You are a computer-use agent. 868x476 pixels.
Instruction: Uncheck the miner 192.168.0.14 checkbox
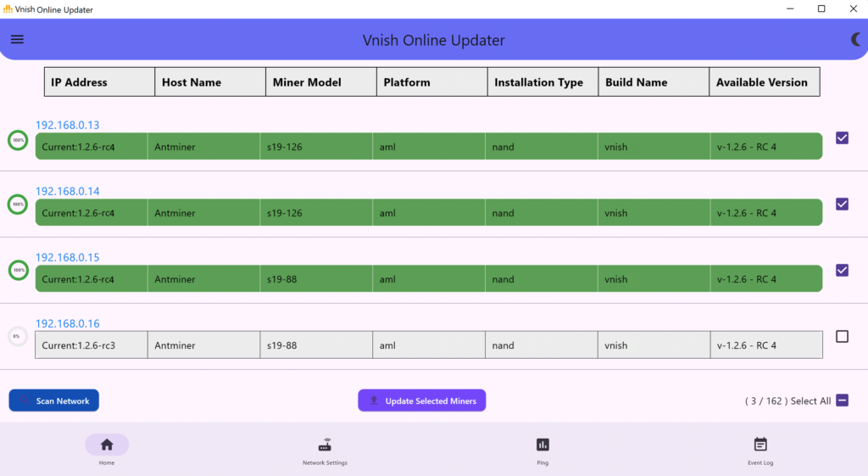(842, 204)
